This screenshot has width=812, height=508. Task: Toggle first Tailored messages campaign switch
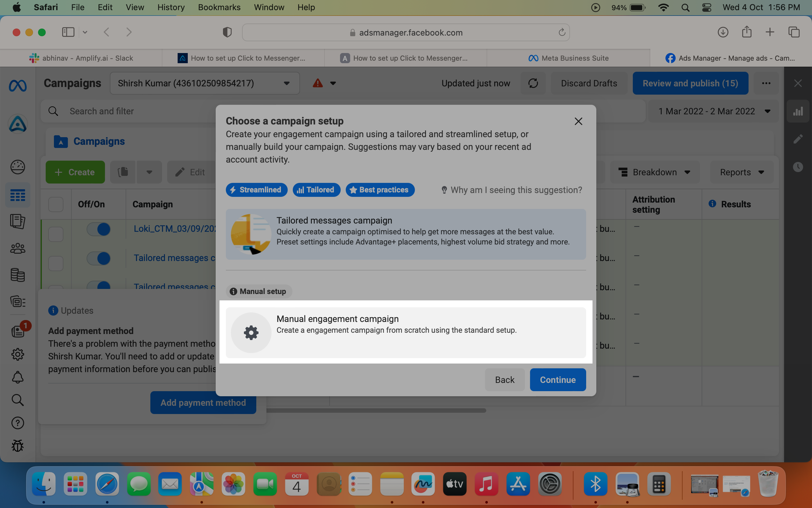pos(99,258)
